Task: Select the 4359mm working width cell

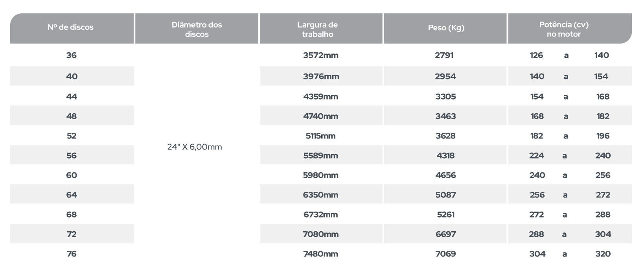Action: [x=321, y=96]
